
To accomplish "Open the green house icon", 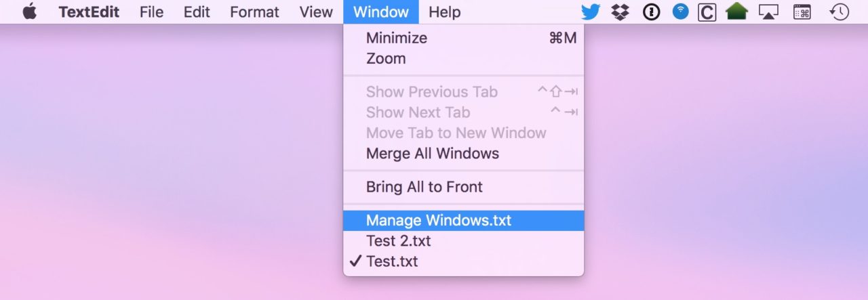I will click(x=736, y=12).
